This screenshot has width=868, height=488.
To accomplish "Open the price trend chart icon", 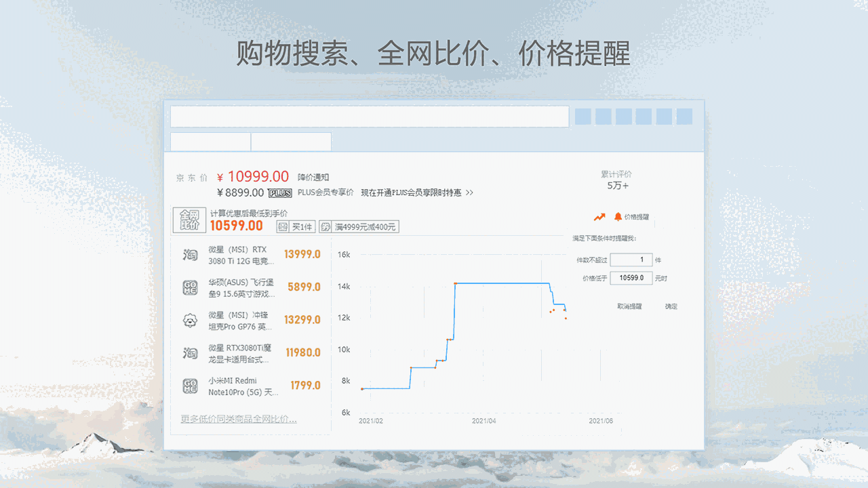I will [599, 217].
